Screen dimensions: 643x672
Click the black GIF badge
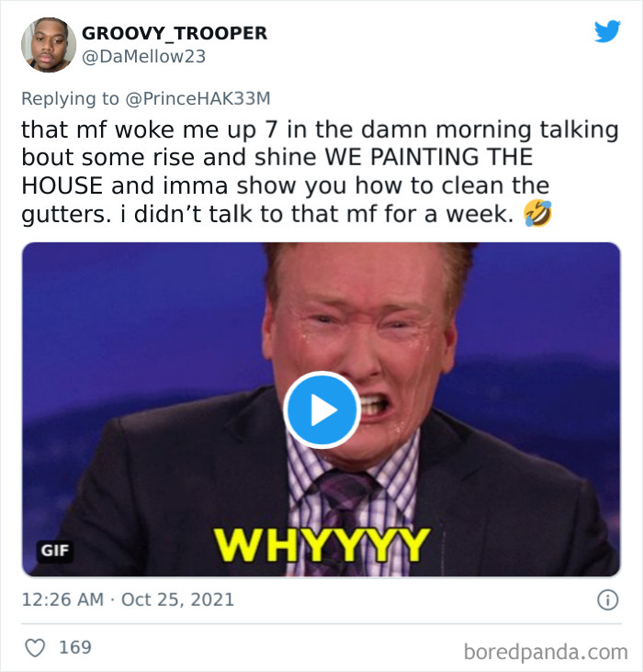[x=55, y=550]
